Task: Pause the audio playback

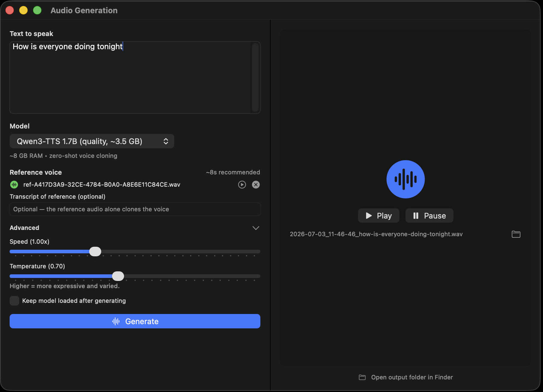Action: pos(429,216)
